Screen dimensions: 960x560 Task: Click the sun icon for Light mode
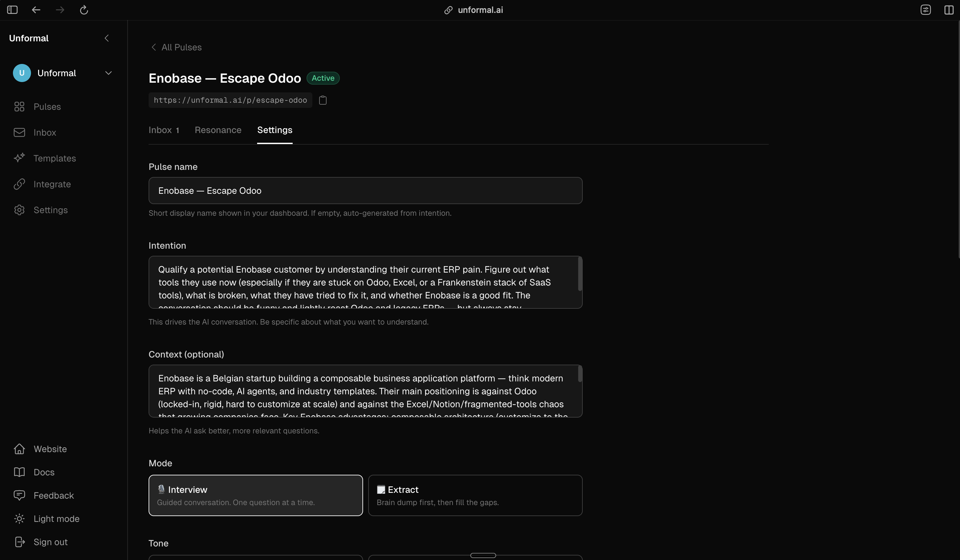click(19, 519)
